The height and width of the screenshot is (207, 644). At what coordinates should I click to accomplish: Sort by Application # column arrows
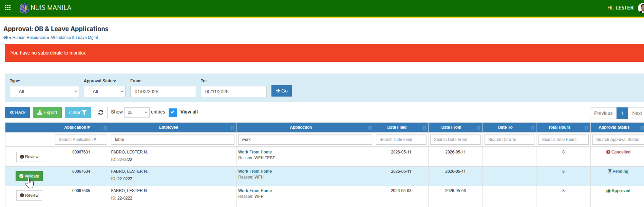tap(105, 127)
